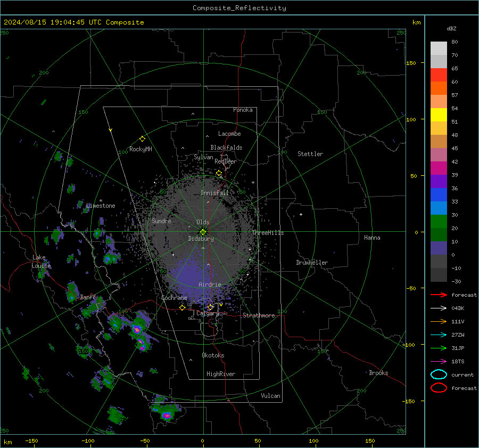Select the 33 dBZ blue color swatch
479x448 pixels.
(x=439, y=194)
